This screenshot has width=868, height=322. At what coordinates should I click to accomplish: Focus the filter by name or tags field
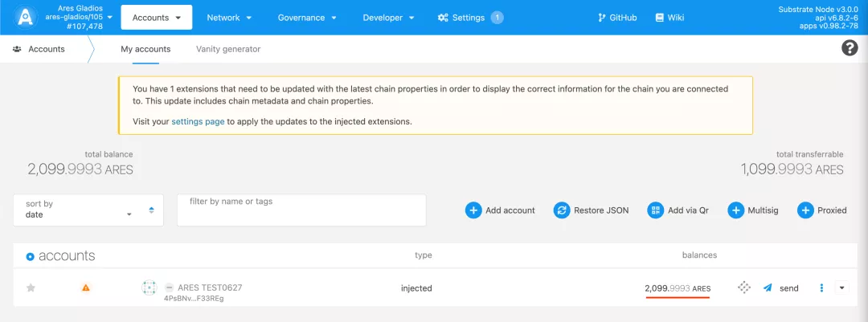click(x=301, y=210)
